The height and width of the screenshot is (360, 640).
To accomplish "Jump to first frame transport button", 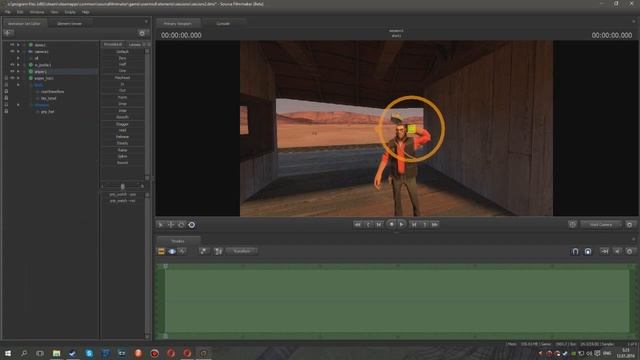I will tap(358, 224).
